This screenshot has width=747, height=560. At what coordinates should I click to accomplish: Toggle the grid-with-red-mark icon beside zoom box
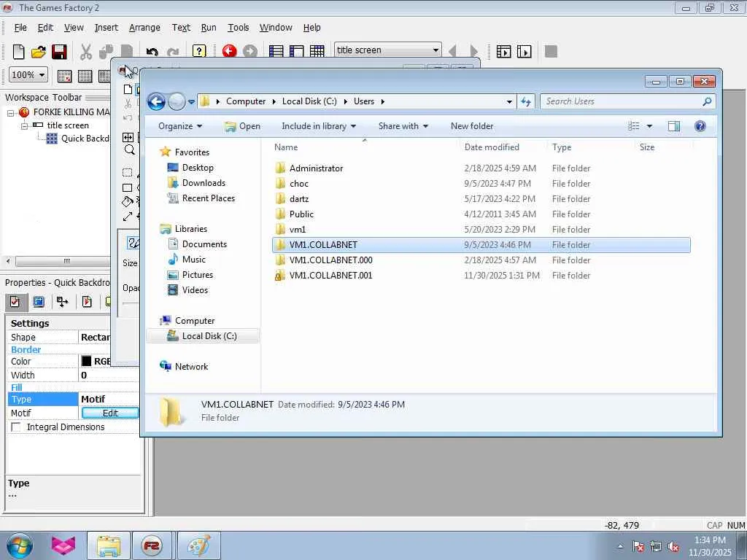[64, 76]
